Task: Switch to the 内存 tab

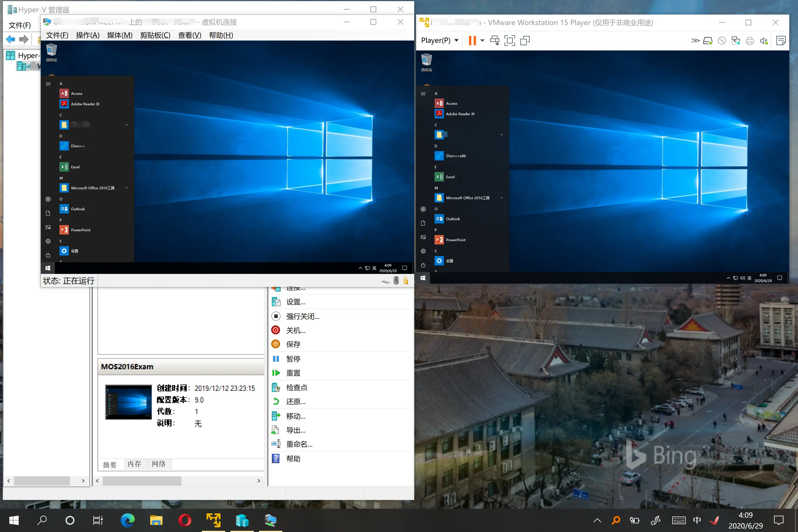Action: 134,464
